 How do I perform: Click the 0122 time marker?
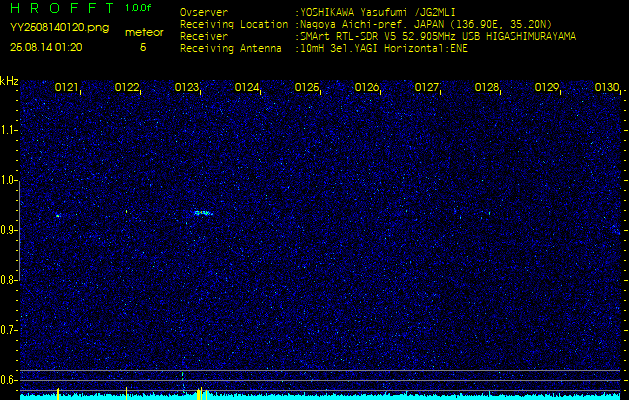pyautogui.click(x=127, y=87)
